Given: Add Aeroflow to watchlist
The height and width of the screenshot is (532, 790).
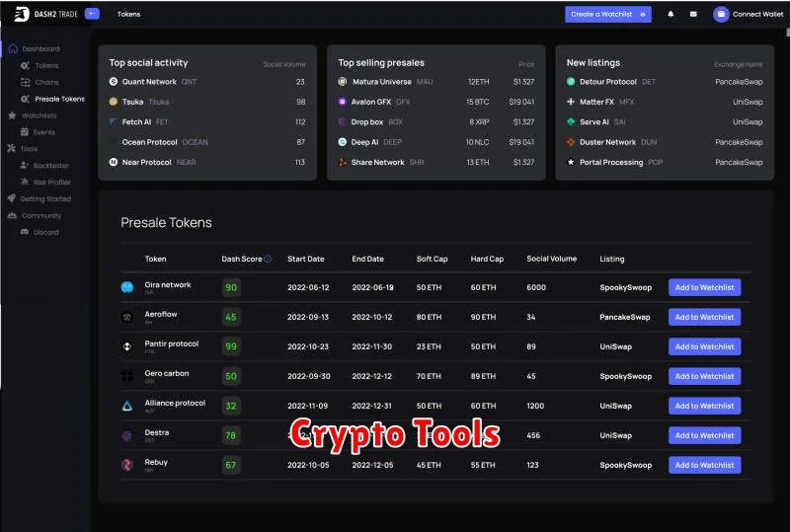Looking at the screenshot, I should click(704, 317).
